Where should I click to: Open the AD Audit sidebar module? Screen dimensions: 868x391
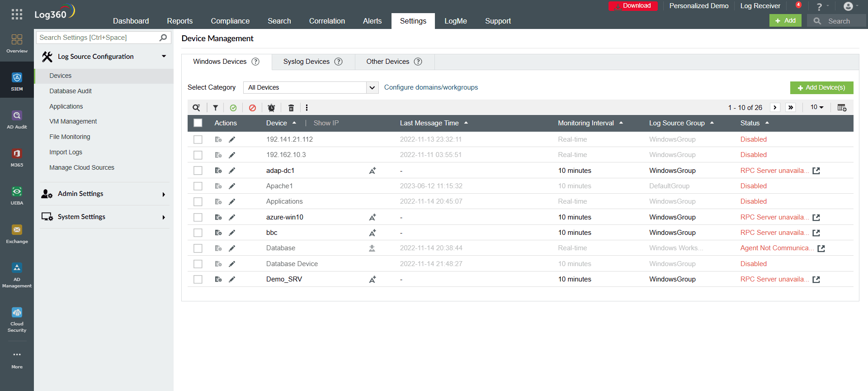coord(17,120)
